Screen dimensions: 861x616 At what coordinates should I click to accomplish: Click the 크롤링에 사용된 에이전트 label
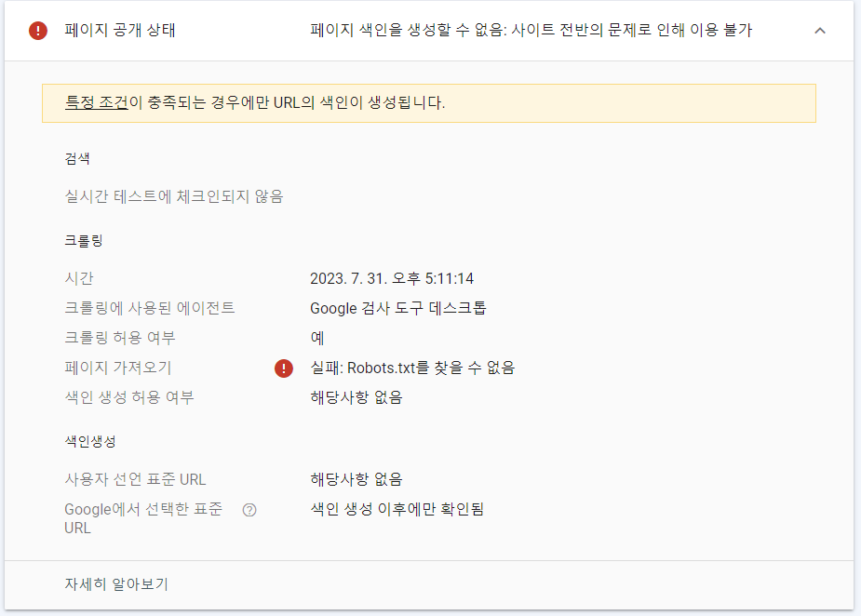[150, 308]
